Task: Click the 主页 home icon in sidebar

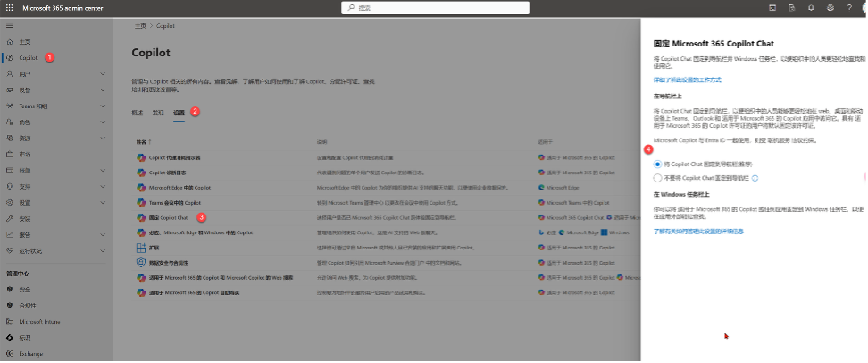Action: tap(10, 42)
